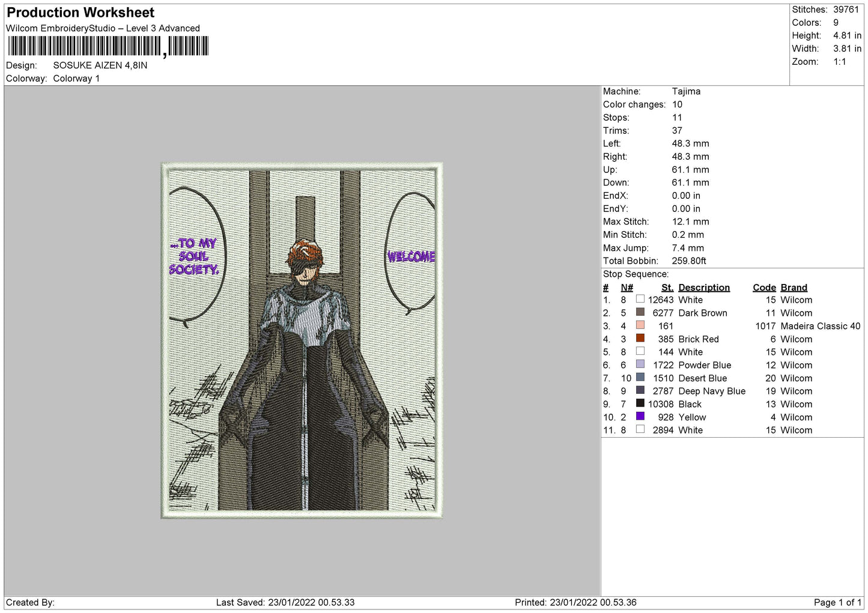
Task: Click the Deep Navy Blue swatch
Action: (x=640, y=390)
